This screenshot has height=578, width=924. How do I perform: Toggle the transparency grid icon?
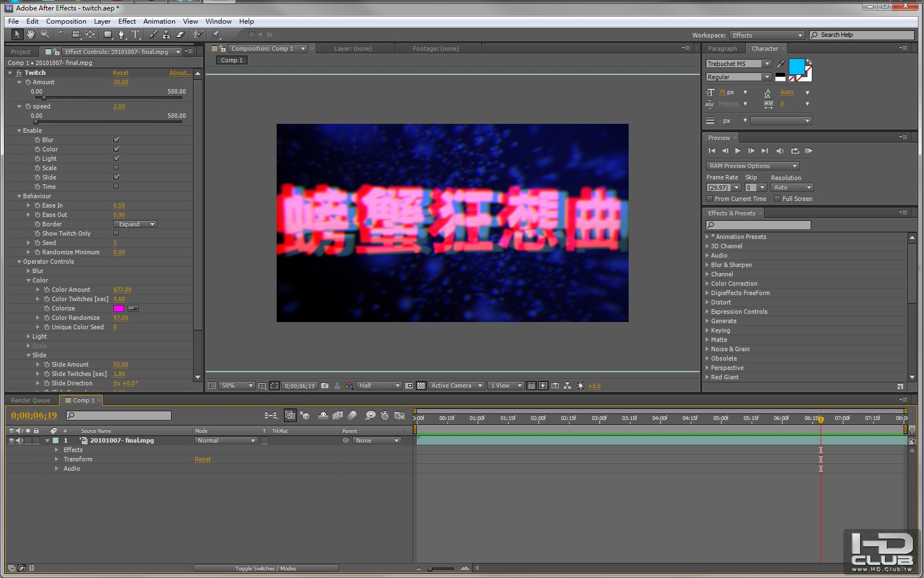(x=421, y=386)
